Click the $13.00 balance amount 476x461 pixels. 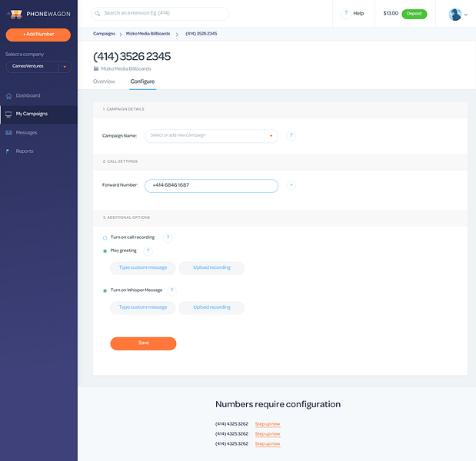(x=391, y=13)
